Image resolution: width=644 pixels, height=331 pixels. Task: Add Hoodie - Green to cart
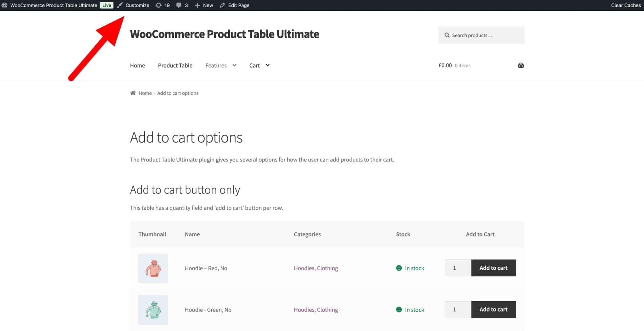point(493,310)
